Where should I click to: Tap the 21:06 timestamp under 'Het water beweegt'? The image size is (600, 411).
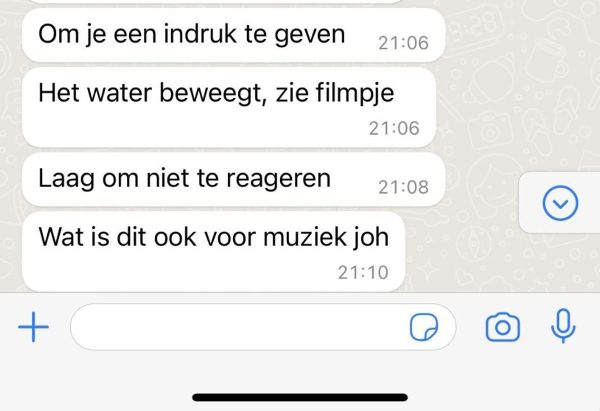[394, 128]
